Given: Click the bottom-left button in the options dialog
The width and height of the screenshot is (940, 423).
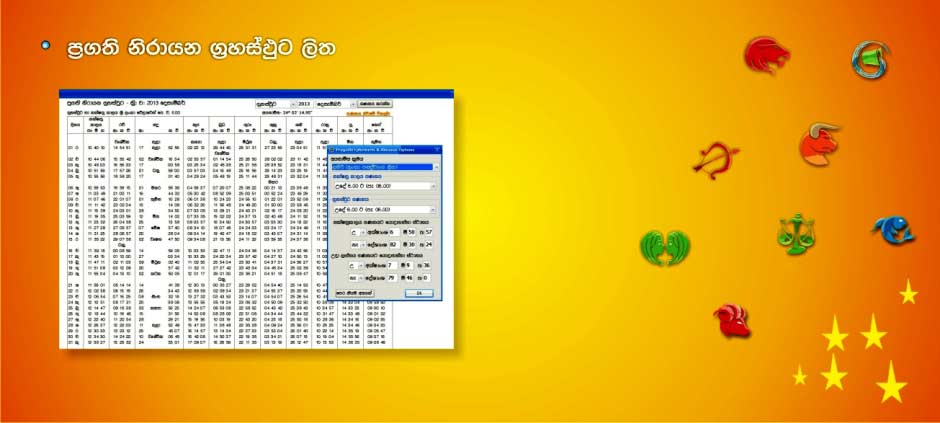Looking at the screenshot, I should 355,293.
